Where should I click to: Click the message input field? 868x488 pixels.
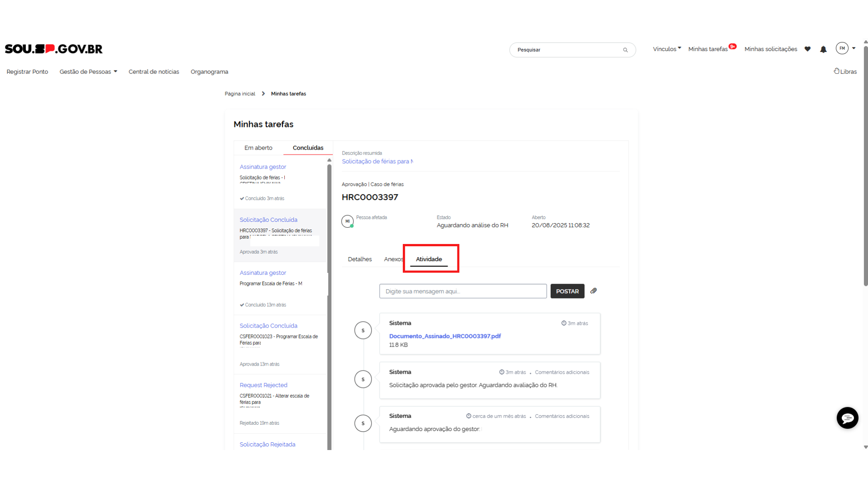462,291
